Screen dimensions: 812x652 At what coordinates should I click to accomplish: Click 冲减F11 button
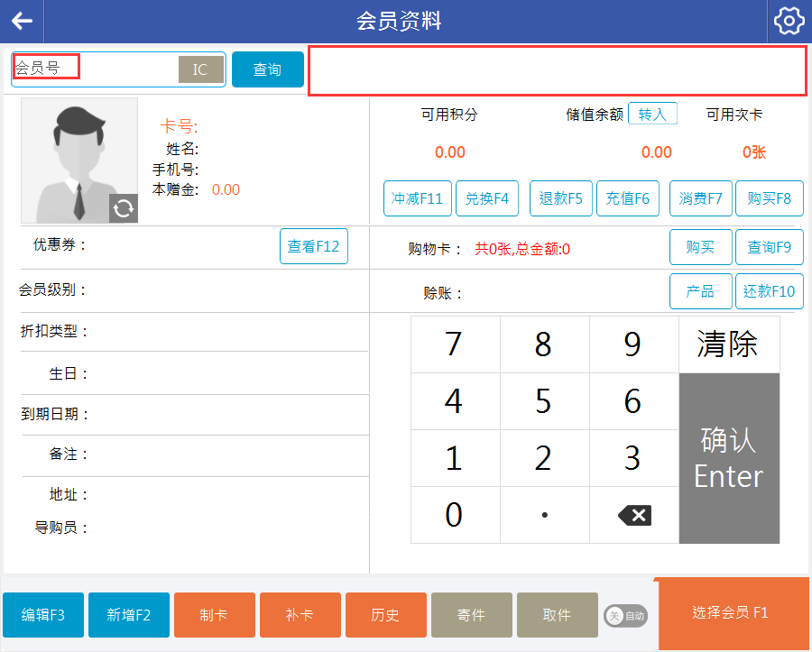[418, 198]
